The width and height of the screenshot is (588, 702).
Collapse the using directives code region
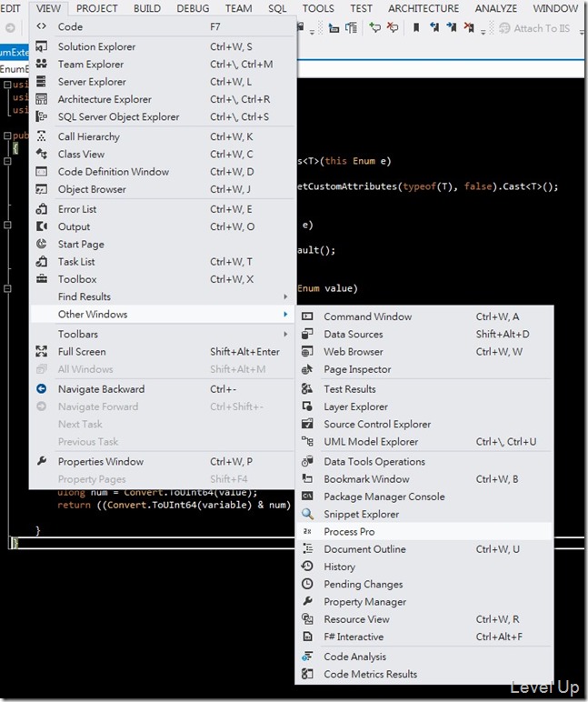pyautogui.click(x=7, y=85)
